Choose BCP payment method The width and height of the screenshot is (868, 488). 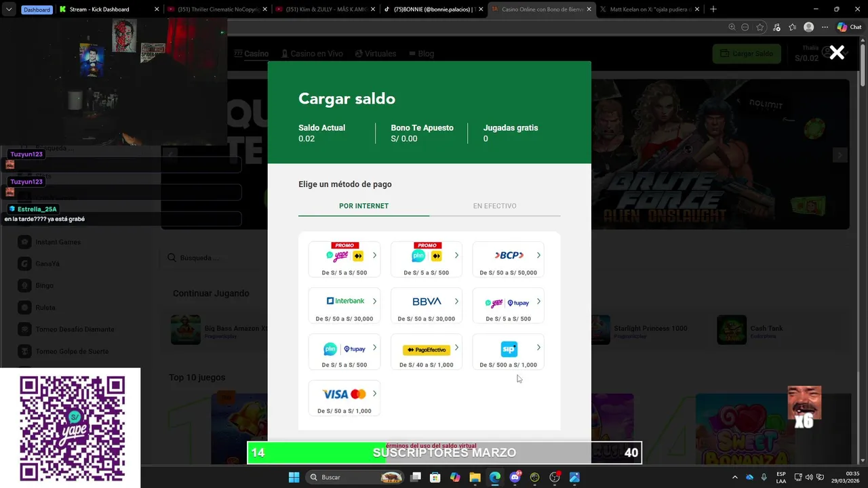(509, 260)
